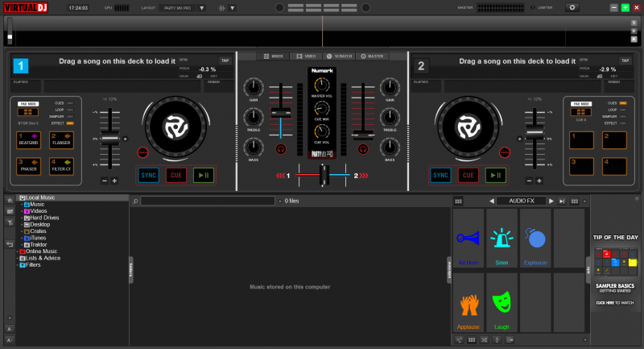644x349 pixels.
Task: Click the favorites star icon in browser sidebar
Action: pyautogui.click(x=9, y=199)
